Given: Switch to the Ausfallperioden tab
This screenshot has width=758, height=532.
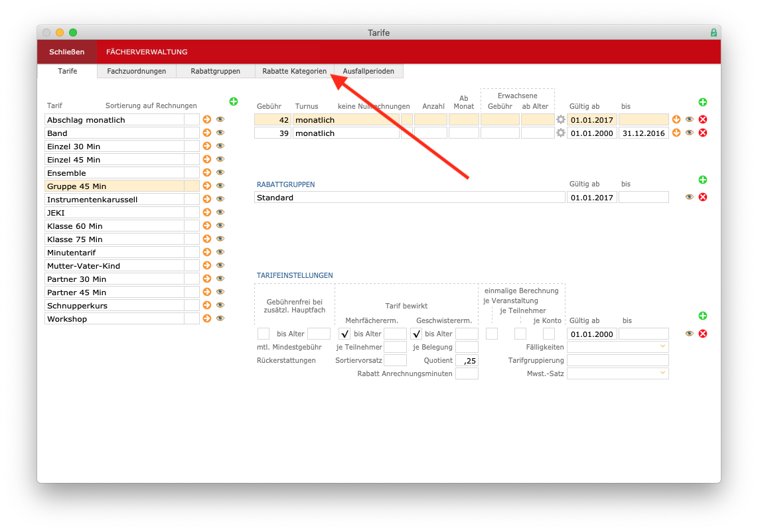Looking at the screenshot, I should point(368,71).
